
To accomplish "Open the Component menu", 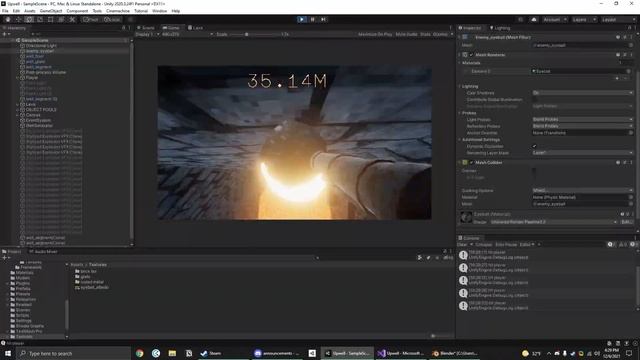I will point(77,11).
